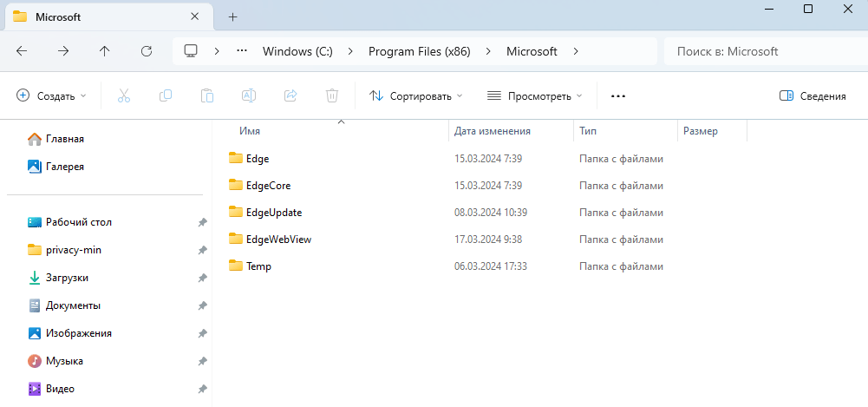Expand chevron after Microsoft breadcrumb
Screen dimensions: 868x407
point(576,51)
